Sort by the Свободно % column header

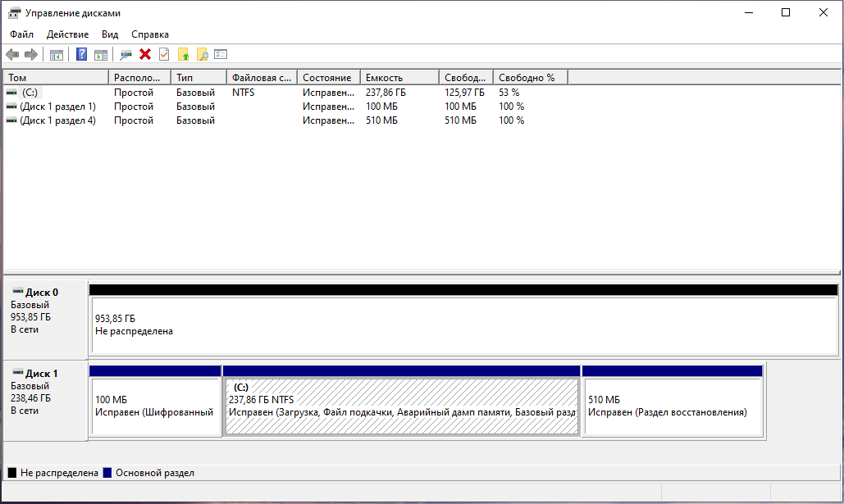click(531, 78)
